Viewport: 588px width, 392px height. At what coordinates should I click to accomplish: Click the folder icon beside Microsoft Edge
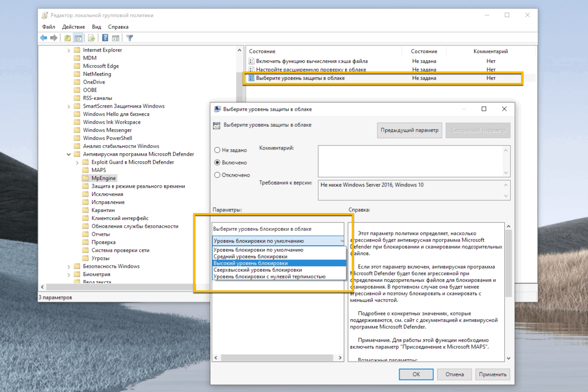(77, 66)
